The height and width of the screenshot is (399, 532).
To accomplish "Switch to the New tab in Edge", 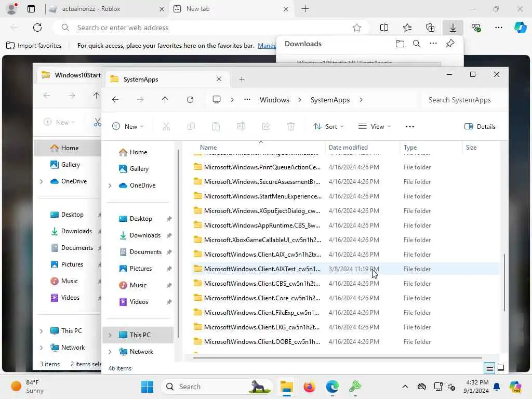I will coord(231,9).
